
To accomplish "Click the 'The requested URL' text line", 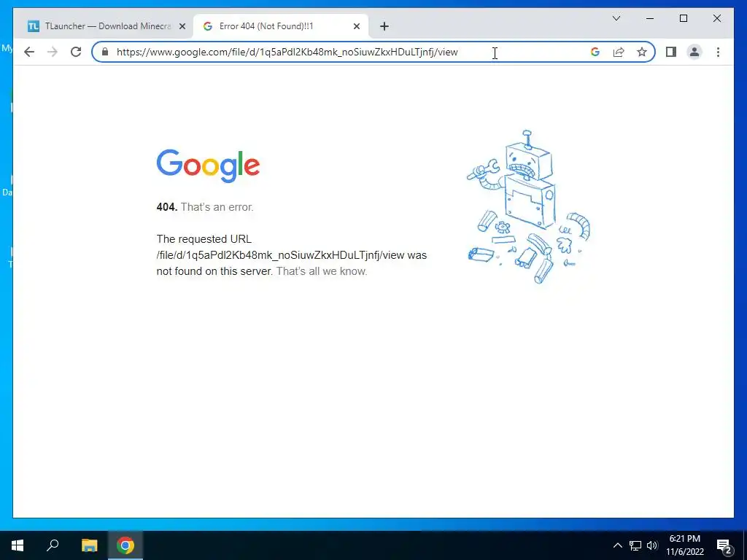I will tap(204, 239).
